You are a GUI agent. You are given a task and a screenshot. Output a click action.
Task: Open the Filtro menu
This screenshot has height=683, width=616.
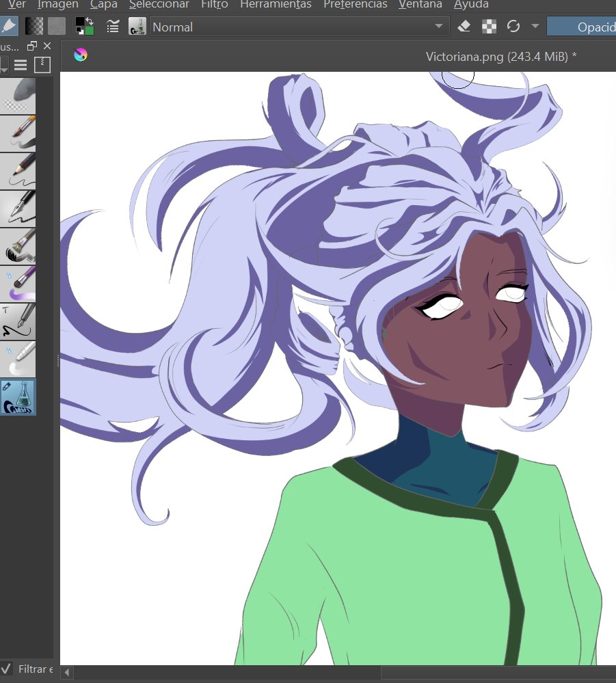click(x=215, y=4)
